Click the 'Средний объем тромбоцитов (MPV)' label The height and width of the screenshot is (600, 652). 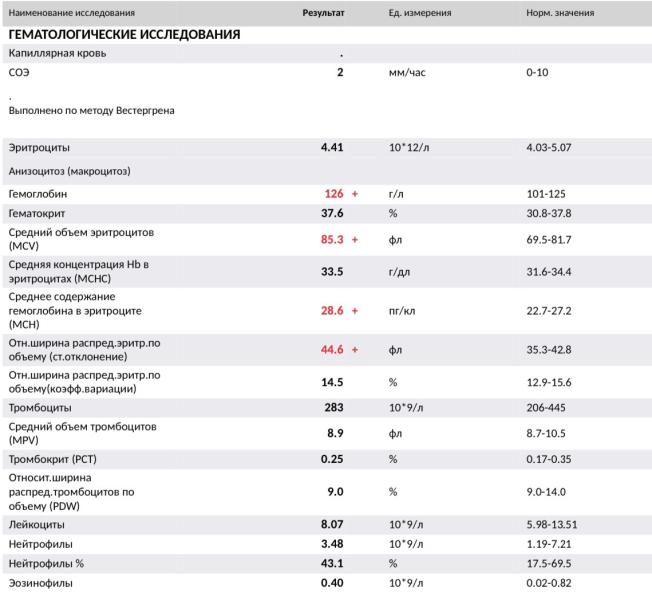[82, 433]
